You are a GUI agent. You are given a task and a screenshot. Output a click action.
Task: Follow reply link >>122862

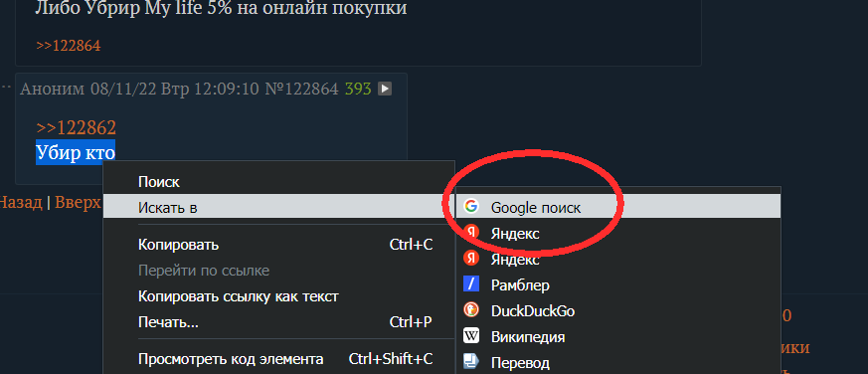tap(76, 127)
